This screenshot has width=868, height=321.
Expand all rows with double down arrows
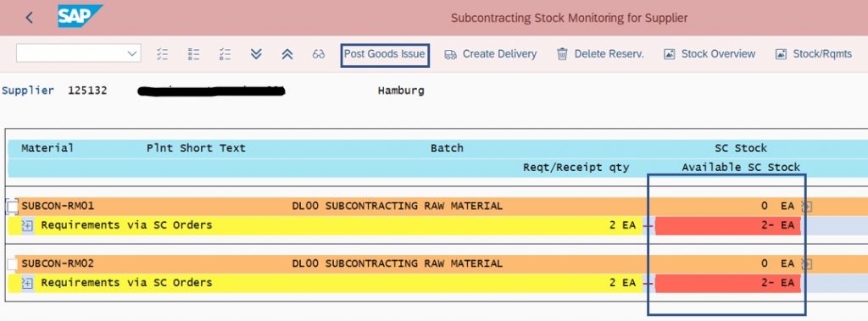click(x=256, y=53)
